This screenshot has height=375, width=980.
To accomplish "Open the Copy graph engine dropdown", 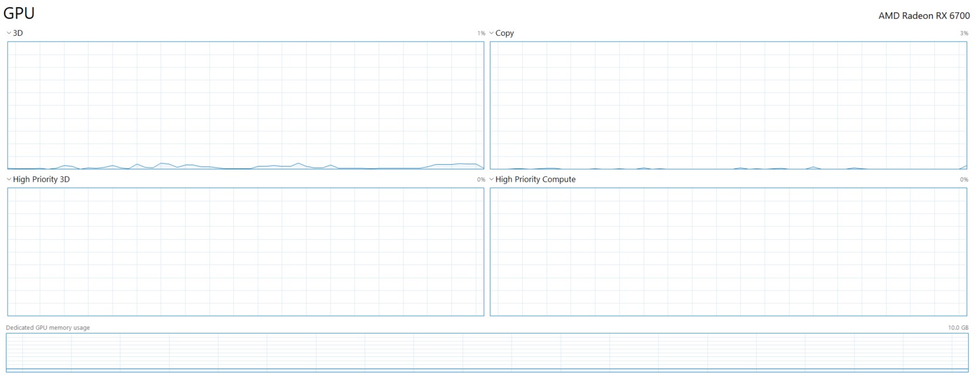I will pos(502,33).
